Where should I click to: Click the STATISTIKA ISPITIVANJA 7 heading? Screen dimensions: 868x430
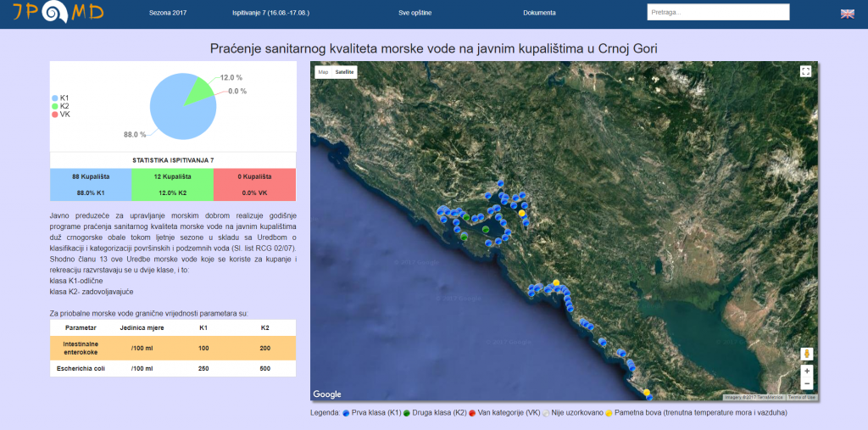(173, 160)
